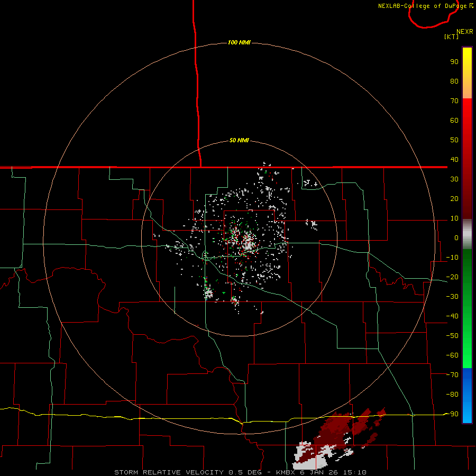Click the -70 scale value
Image resolution: width=476 pixels, height=476 pixels.
click(452, 375)
